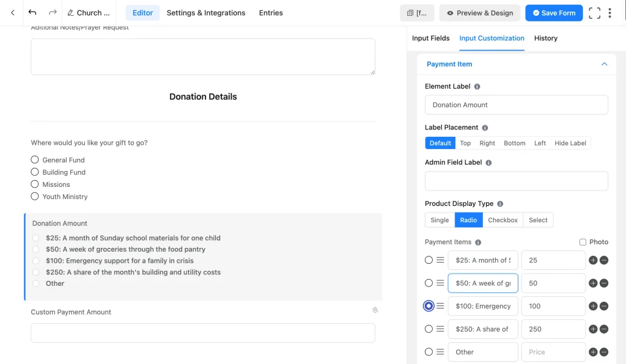Set label placement to Top
Screen dimensions: 626x364
[x=465, y=143]
